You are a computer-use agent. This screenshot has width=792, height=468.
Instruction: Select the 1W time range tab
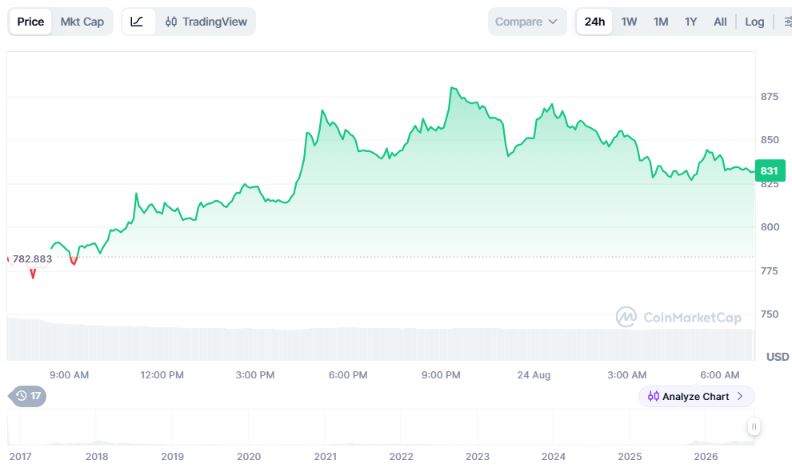coord(629,22)
